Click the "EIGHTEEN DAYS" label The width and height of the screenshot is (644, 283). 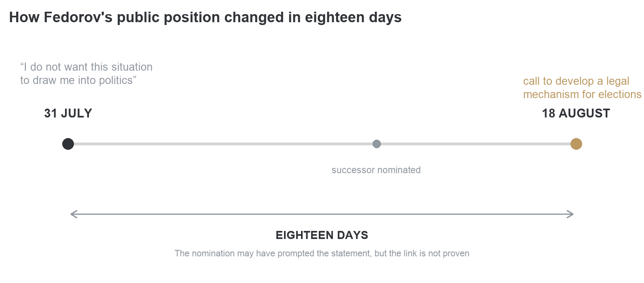(x=322, y=235)
